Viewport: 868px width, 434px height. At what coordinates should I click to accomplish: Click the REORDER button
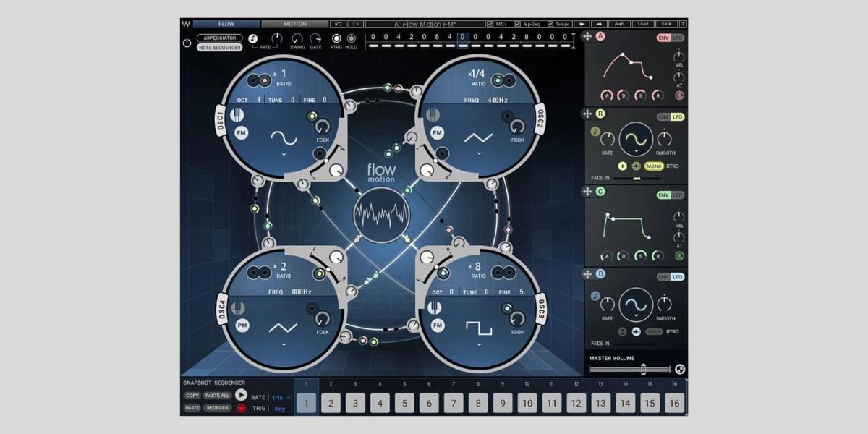click(x=217, y=408)
